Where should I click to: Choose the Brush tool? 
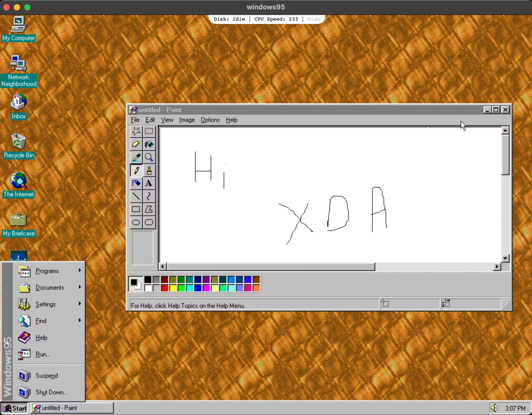149,170
